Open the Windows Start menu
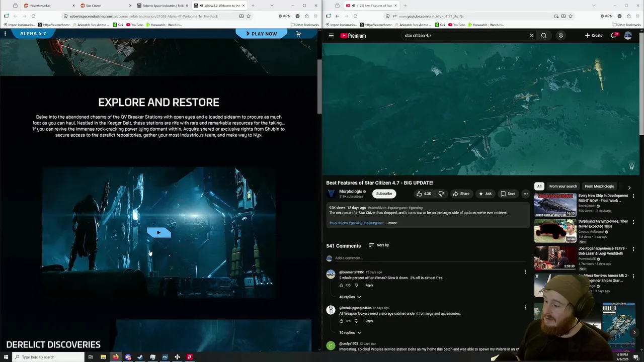The width and height of the screenshot is (644, 362). click(6, 357)
